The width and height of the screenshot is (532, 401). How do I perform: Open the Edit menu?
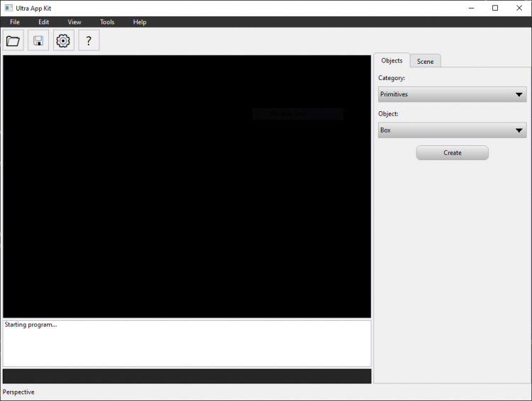[x=44, y=22]
